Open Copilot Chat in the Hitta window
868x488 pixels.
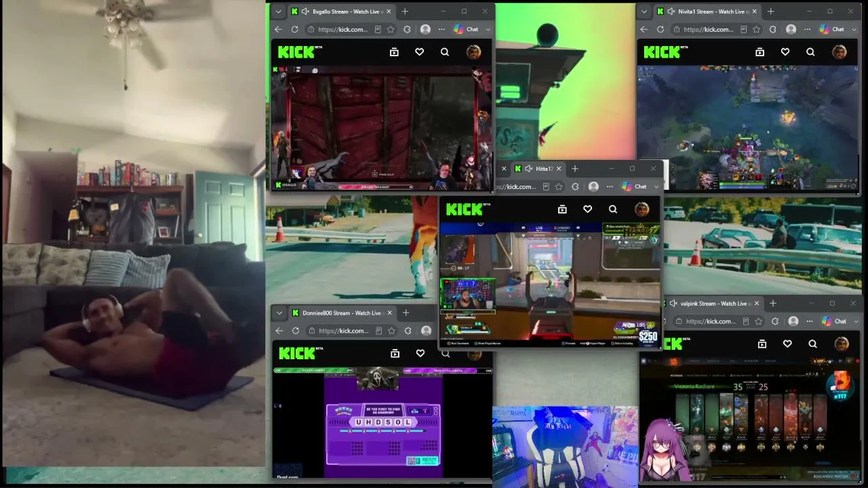pyautogui.click(x=634, y=187)
